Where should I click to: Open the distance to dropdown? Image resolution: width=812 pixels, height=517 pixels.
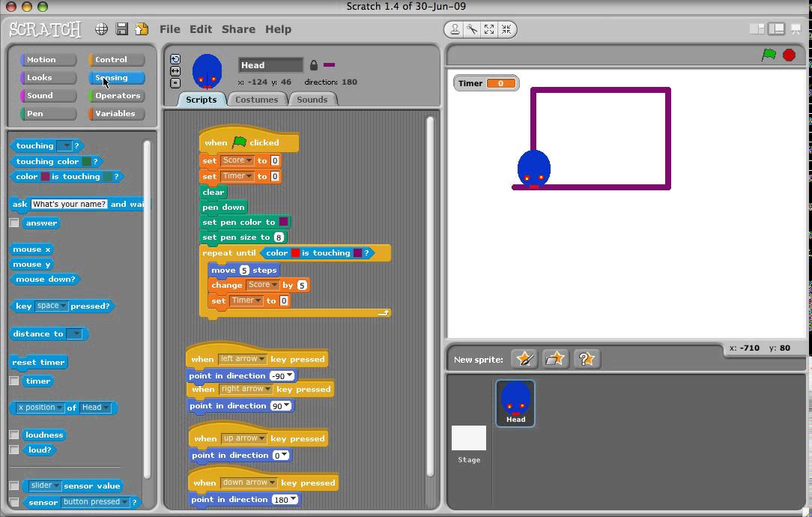(x=76, y=334)
